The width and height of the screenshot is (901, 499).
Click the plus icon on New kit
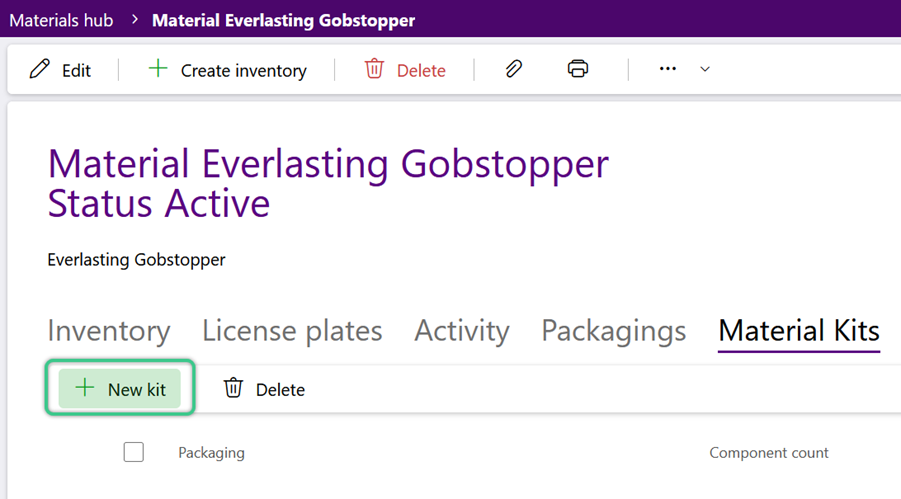[x=84, y=387]
